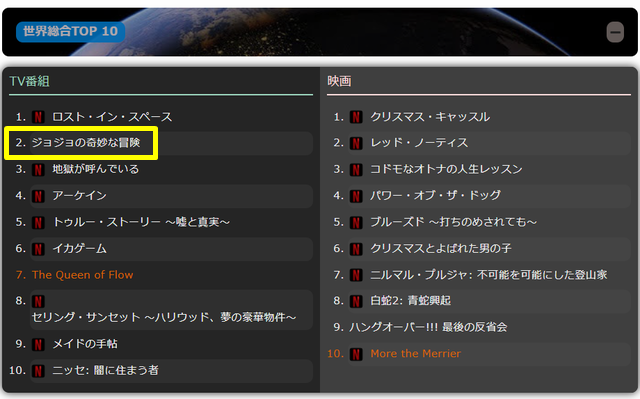Click the TV番組 column heading

pos(29,81)
